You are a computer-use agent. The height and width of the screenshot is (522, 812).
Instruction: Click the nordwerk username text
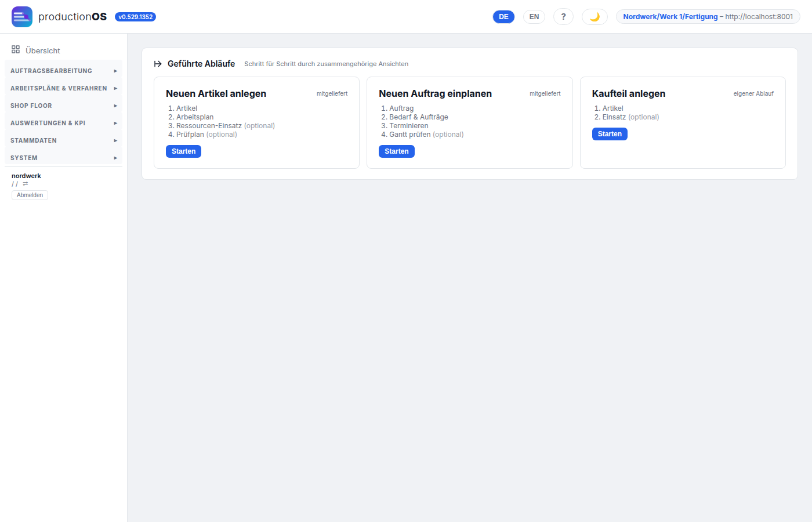(x=26, y=176)
